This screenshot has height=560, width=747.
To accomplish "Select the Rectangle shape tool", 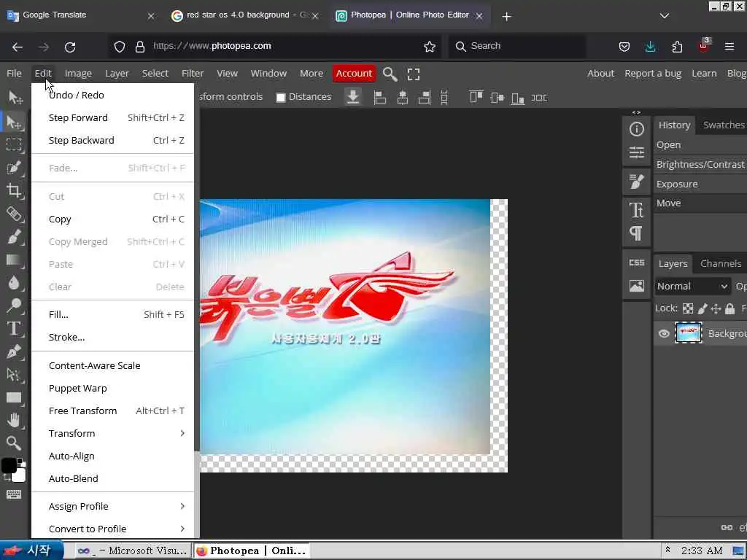I will pyautogui.click(x=14, y=397).
